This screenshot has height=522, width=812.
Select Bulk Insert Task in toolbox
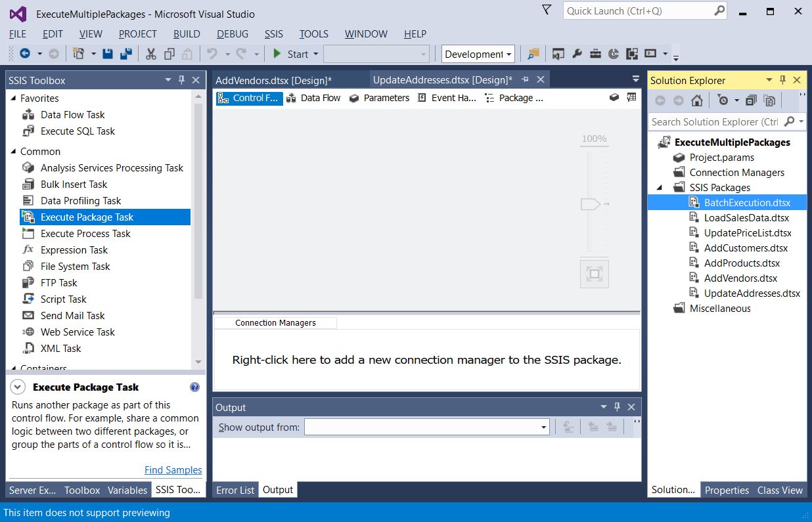[x=105, y=184]
